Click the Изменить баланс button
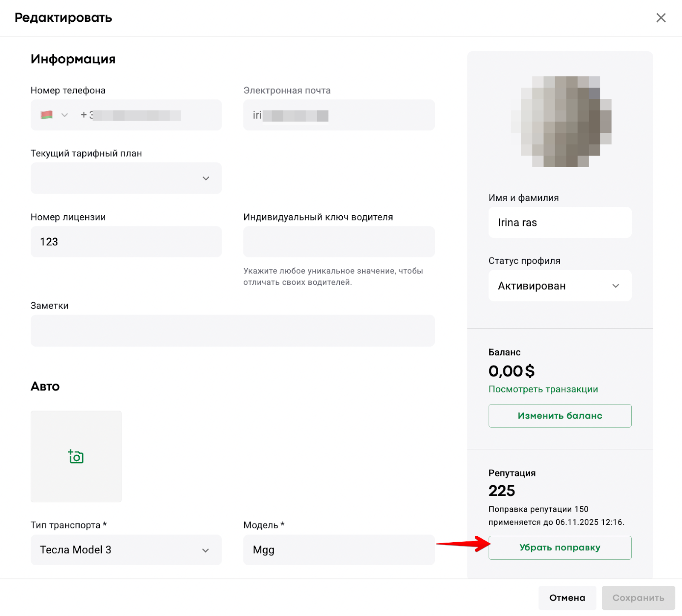 (x=560, y=416)
